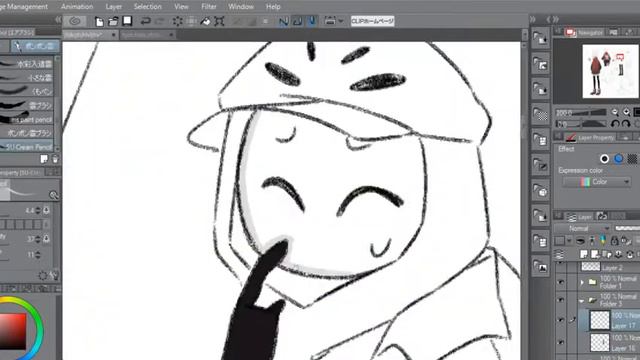Click the New vector layer icon
Image resolution: width=640 pixels, height=360 pixels.
click(x=596, y=255)
